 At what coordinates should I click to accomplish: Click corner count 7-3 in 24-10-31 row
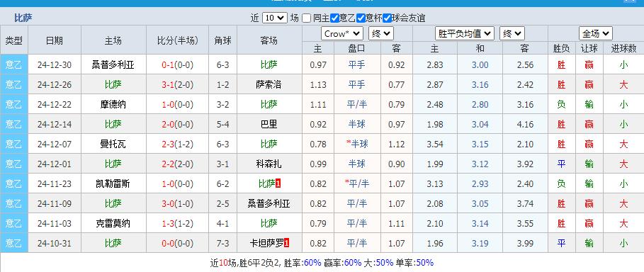click(222, 243)
